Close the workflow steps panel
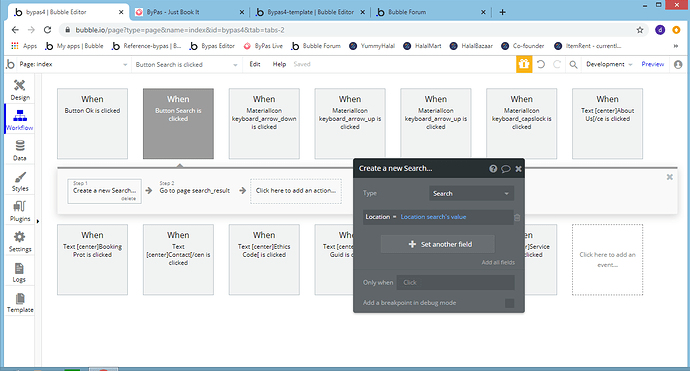Screen dimensions: 690x371 point(669,177)
